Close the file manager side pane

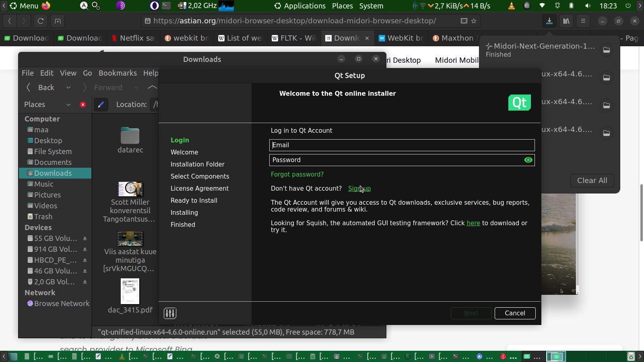pos(83,105)
